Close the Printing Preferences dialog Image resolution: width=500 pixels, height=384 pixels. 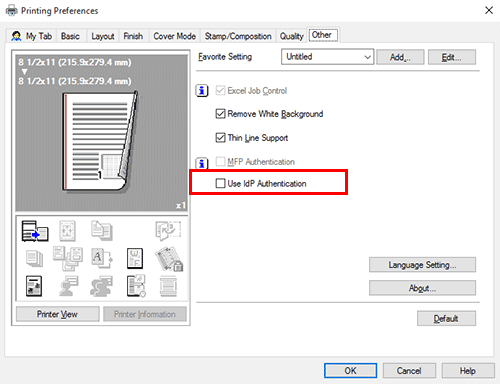point(489,10)
